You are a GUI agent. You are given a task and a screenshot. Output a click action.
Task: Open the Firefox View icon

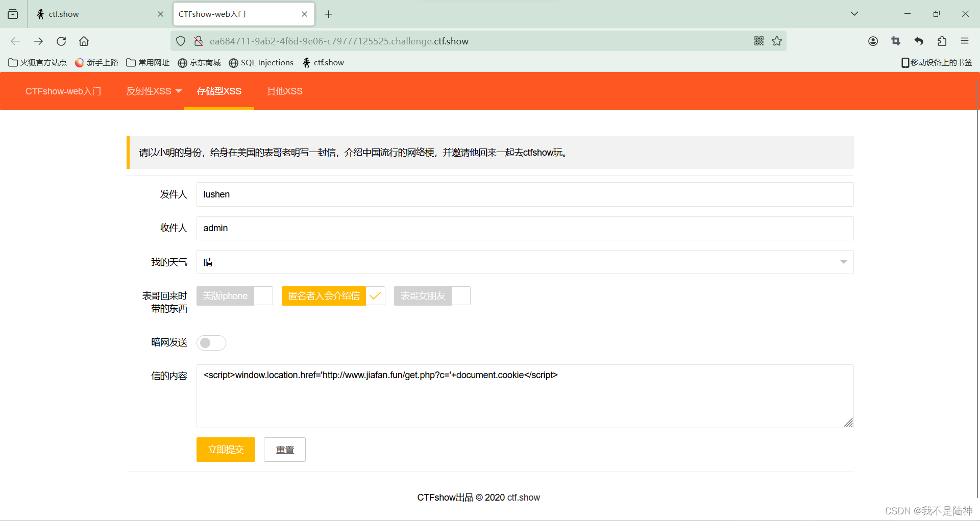(x=13, y=14)
